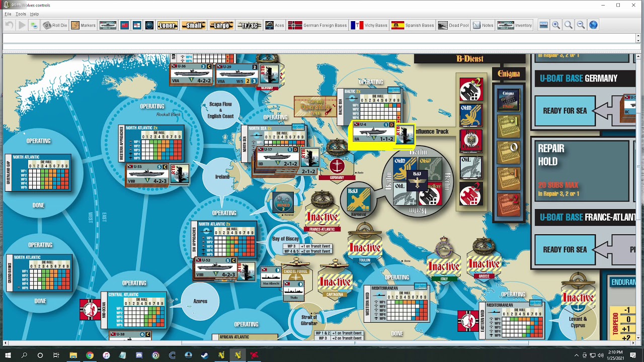Select the U-36 submarine counter
644x362 pixels.
(x=191, y=74)
